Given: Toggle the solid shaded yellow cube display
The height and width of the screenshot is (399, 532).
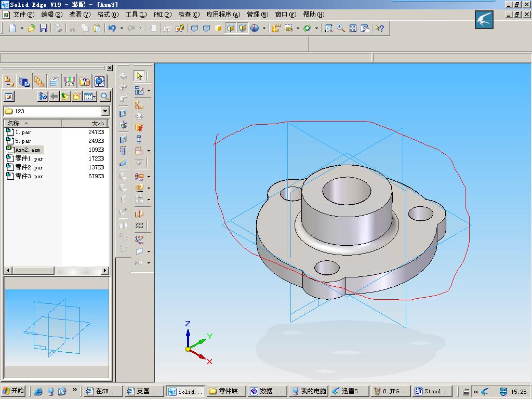Looking at the screenshot, I should pyautogui.click(x=219, y=28).
